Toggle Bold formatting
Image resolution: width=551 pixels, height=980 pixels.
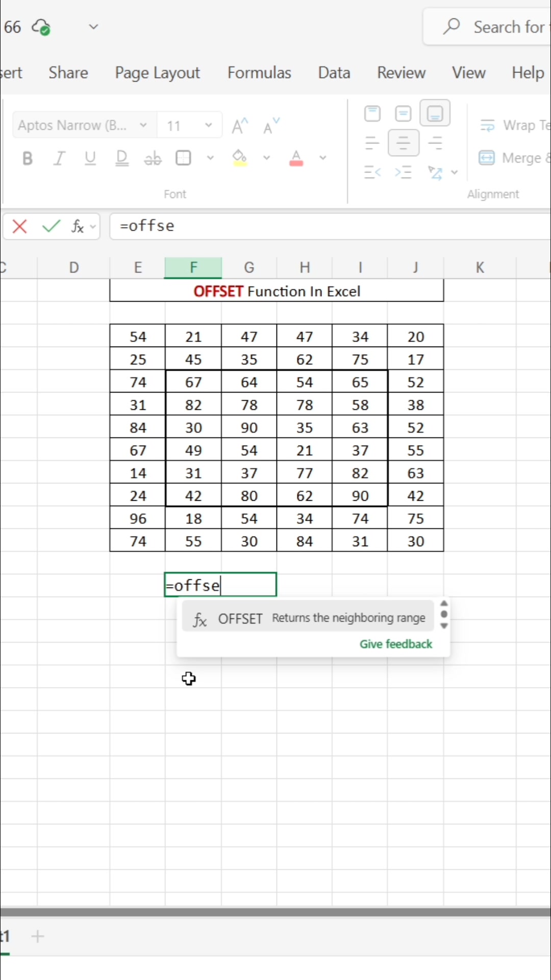(28, 158)
